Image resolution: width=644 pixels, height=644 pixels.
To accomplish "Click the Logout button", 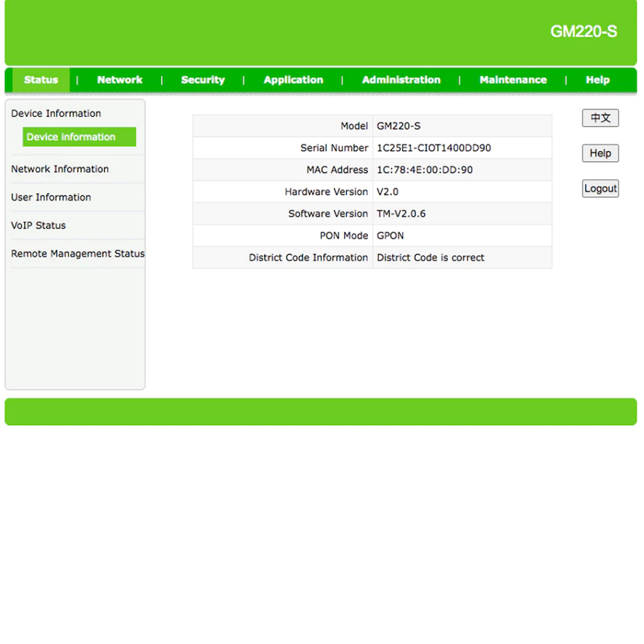I will click(x=600, y=189).
